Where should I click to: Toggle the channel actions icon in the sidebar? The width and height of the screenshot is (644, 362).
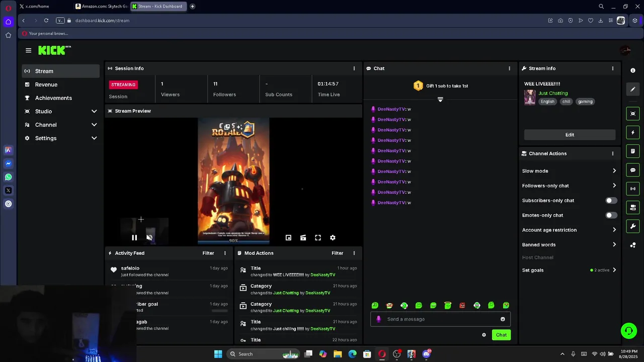633,207
